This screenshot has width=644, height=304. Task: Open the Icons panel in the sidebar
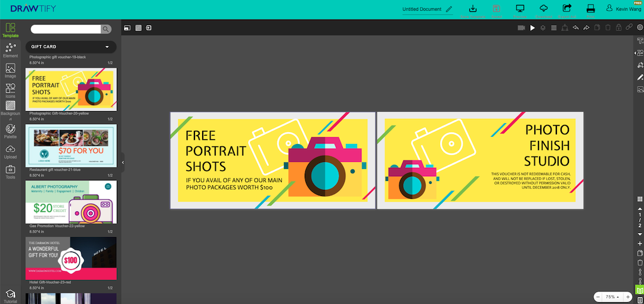(10, 91)
